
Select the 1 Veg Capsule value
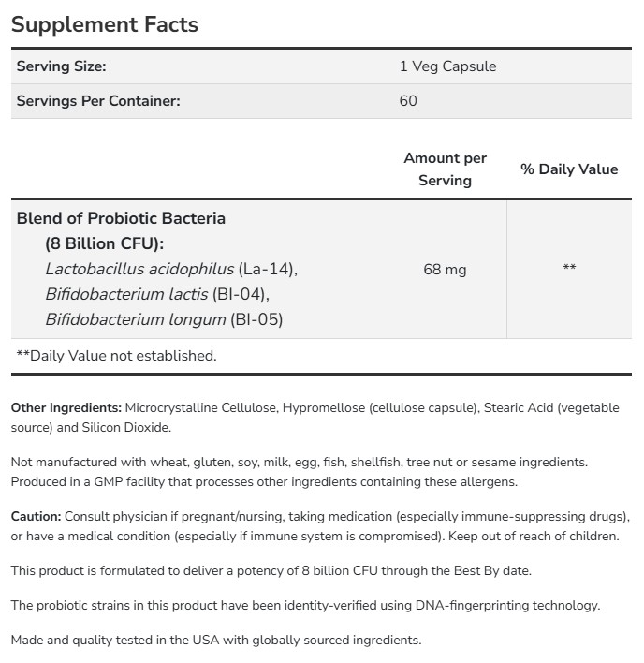(447, 66)
